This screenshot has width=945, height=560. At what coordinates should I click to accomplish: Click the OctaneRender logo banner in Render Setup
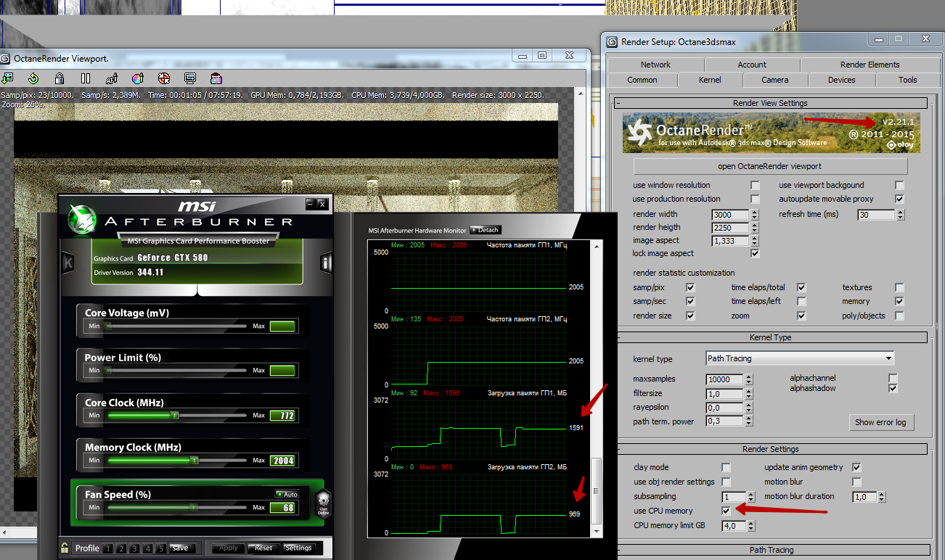pyautogui.click(x=771, y=133)
